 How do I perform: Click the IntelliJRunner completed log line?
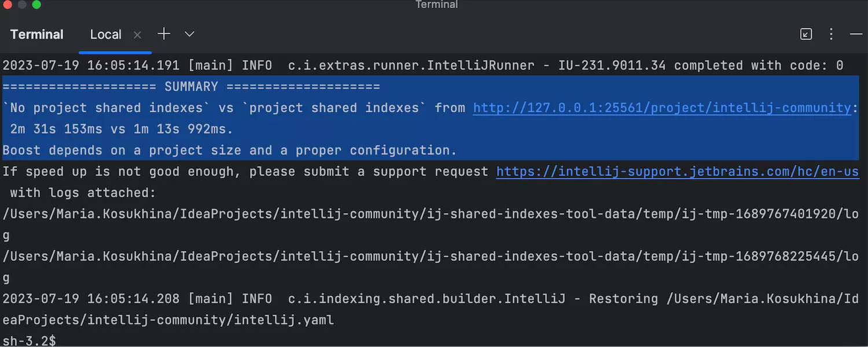point(422,66)
